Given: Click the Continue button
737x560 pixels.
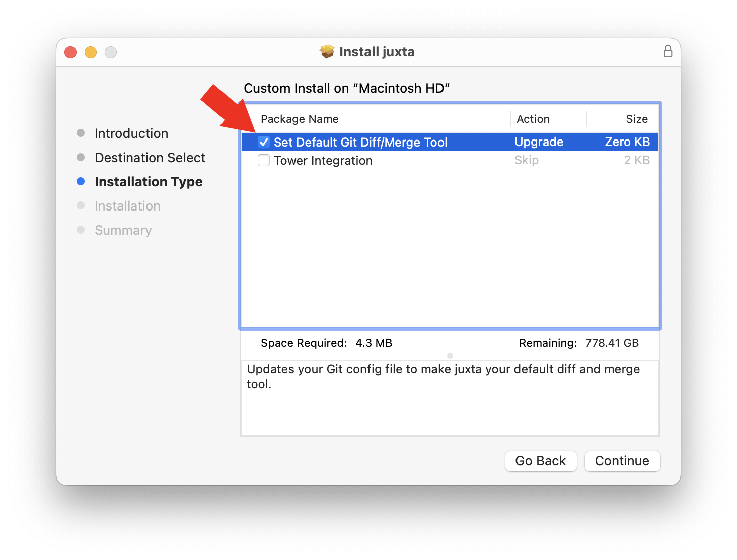Looking at the screenshot, I should pos(622,461).
